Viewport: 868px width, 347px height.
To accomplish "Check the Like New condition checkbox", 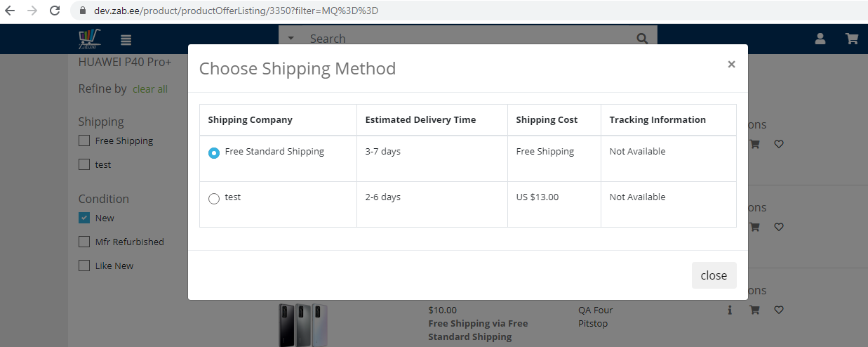I will click(x=84, y=266).
